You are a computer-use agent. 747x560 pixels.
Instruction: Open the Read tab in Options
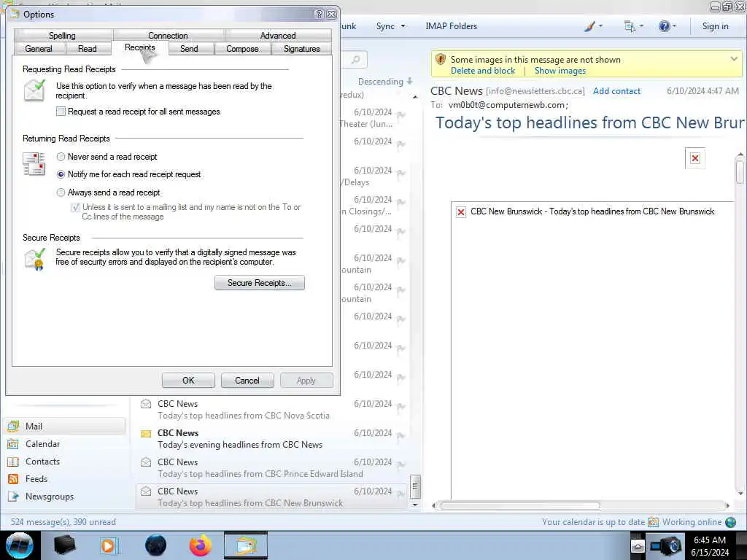88,49
